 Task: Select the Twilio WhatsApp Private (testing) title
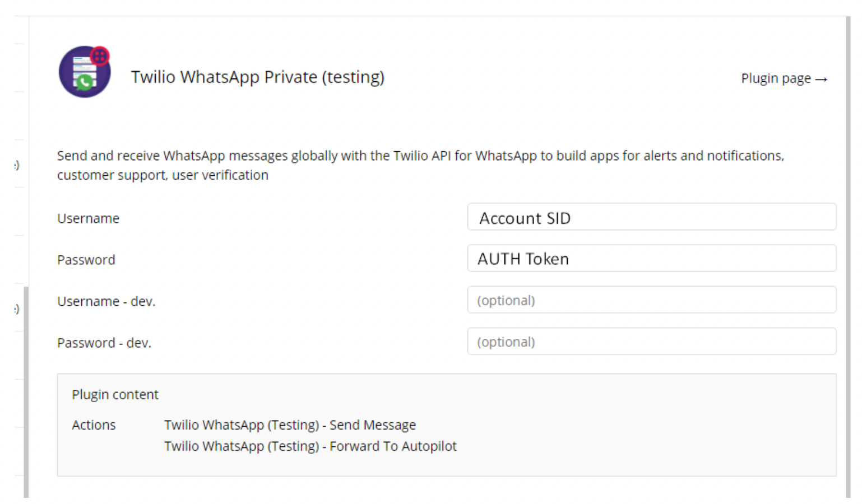pos(258,77)
